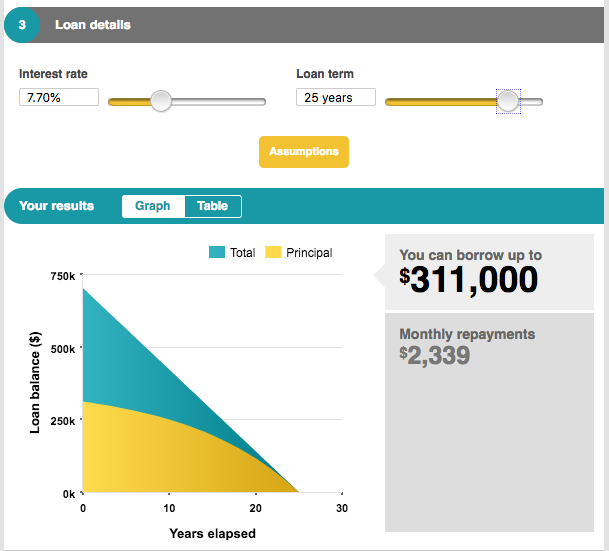
Task: Click the filled part of Loan term track
Action: tap(440, 101)
